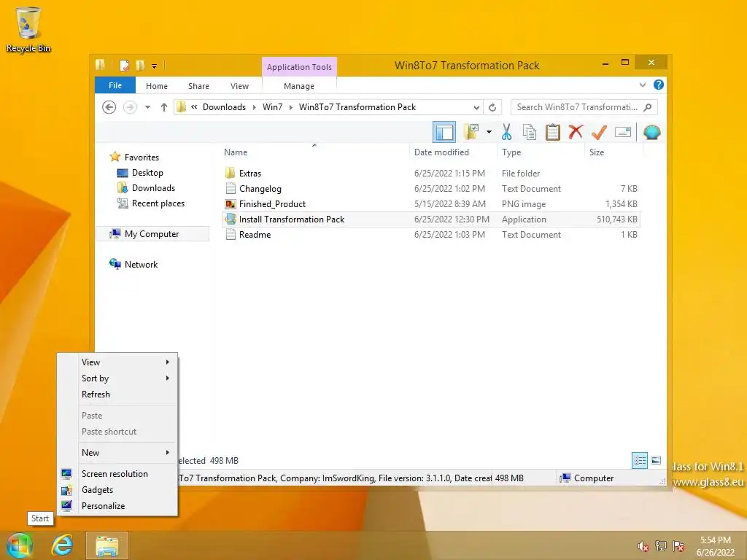Expand the breadcrumb arrow after Downloads
The image size is (747, 560).
point(254,108)
